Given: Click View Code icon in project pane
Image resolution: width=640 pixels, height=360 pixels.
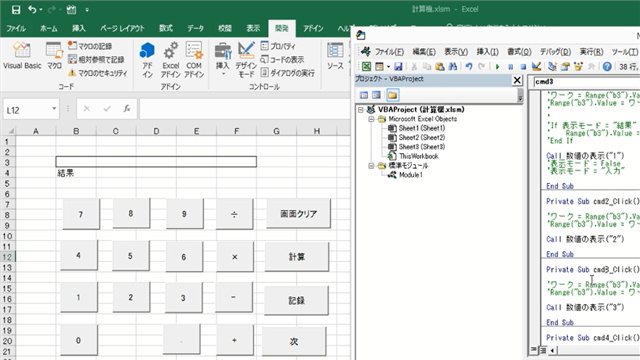Looking at the screenshot, I should click(364, 95).
